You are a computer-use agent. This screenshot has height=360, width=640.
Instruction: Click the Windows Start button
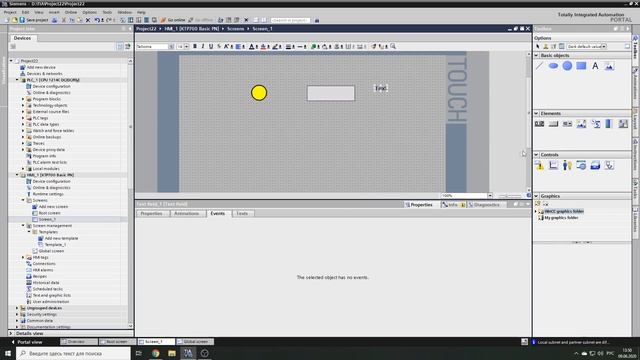[8, 353]
